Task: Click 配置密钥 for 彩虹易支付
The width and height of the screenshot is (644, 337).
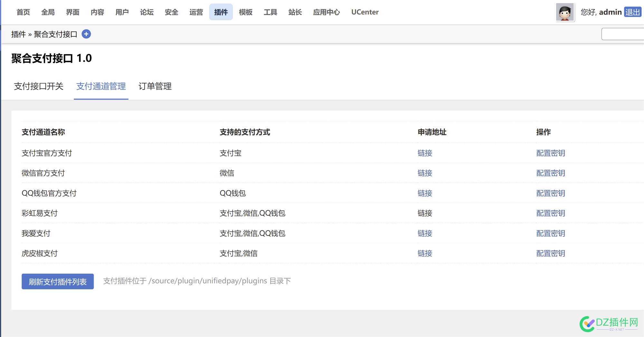Action: (551, 213)
